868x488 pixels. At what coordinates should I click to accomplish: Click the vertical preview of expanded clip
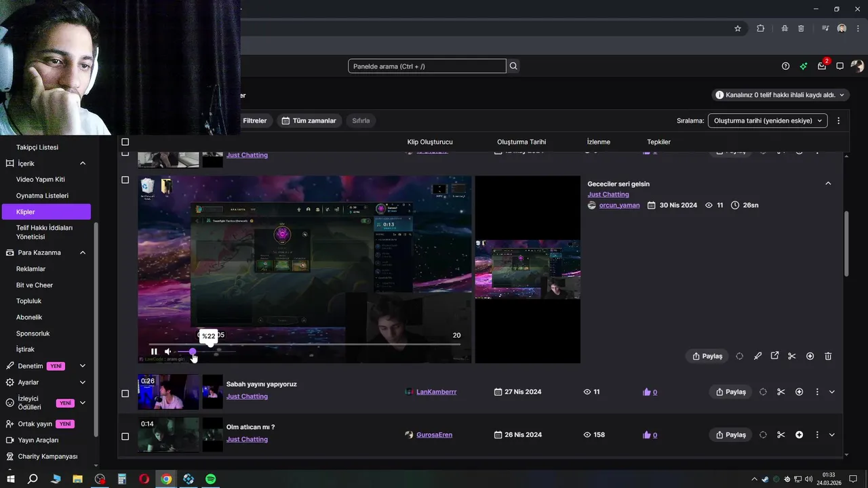pyautogui.click(x=528, y=269)
